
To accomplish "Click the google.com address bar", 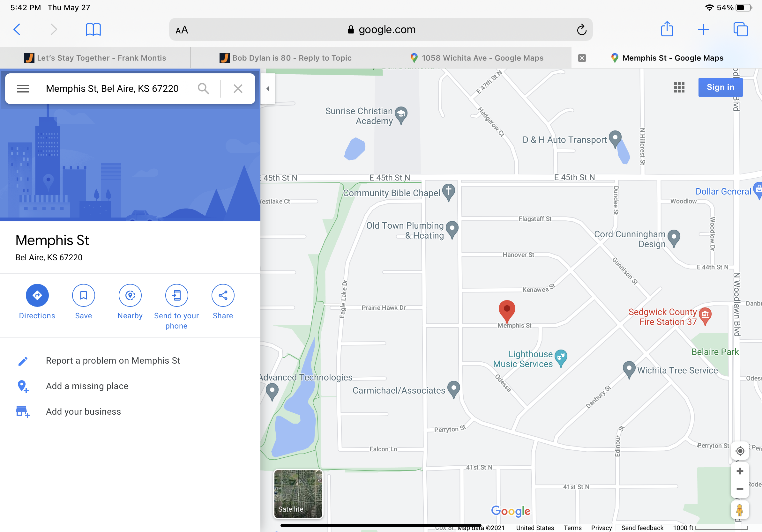I will coord(381,30).
